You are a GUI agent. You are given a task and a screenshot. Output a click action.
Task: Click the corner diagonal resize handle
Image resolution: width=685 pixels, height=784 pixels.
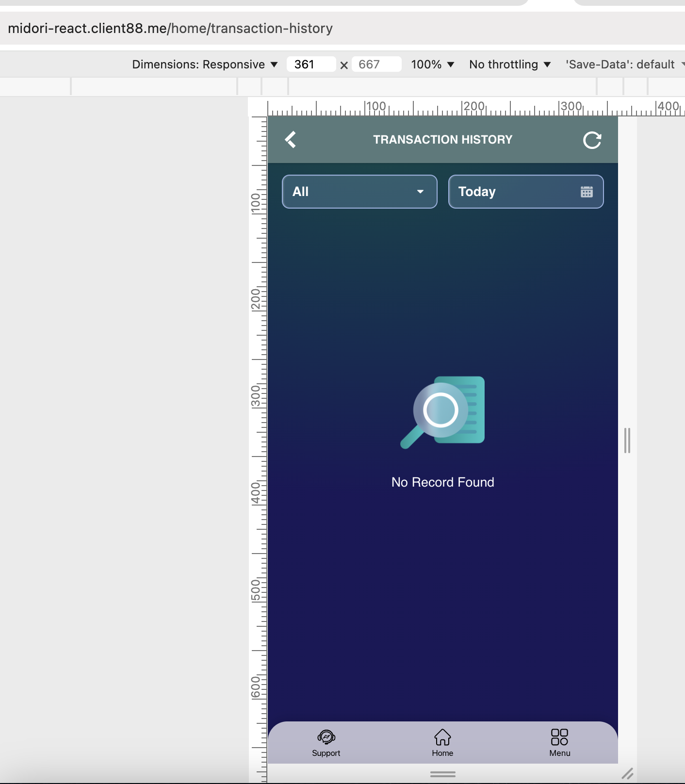[627, 773]
